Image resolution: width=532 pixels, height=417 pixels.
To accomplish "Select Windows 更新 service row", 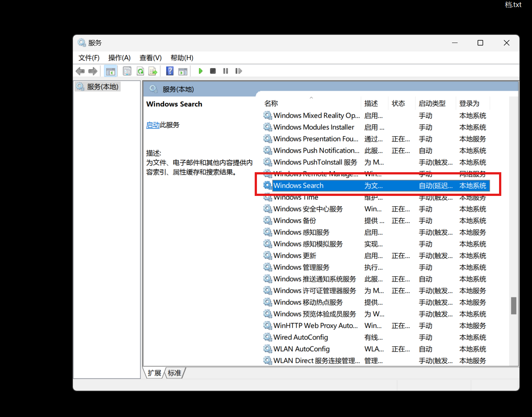I will click(376, 256).
